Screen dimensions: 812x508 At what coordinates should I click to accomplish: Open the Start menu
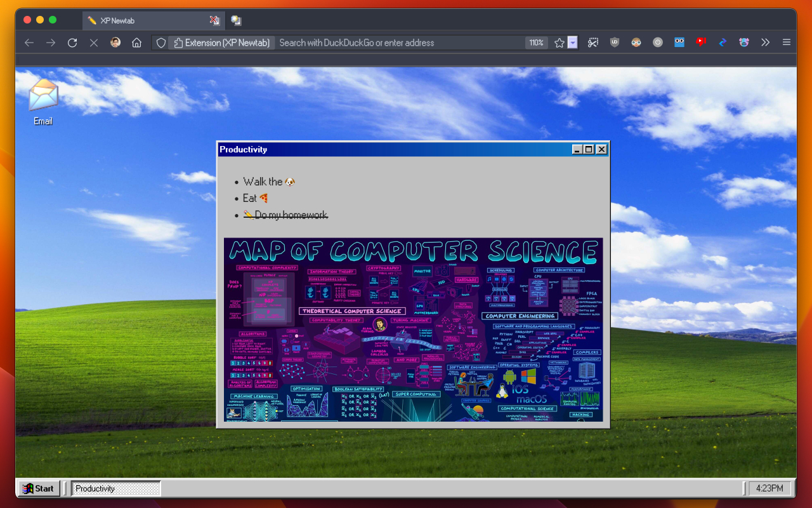pos(39,488)
